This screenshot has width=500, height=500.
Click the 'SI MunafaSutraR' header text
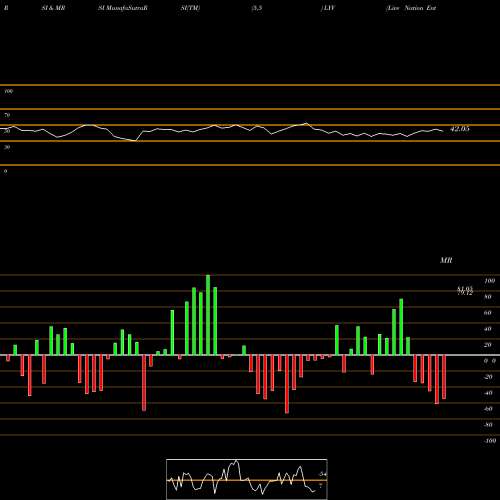pos(123,8)
